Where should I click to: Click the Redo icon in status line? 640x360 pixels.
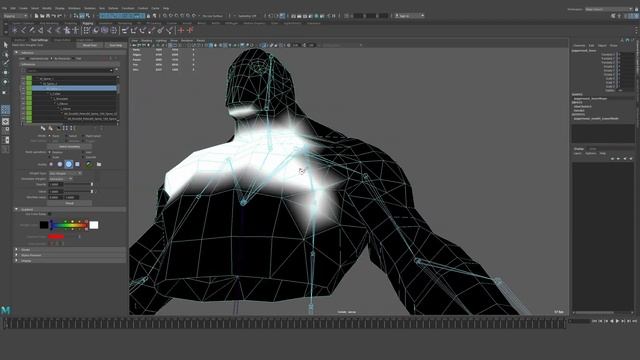point(59,16)
